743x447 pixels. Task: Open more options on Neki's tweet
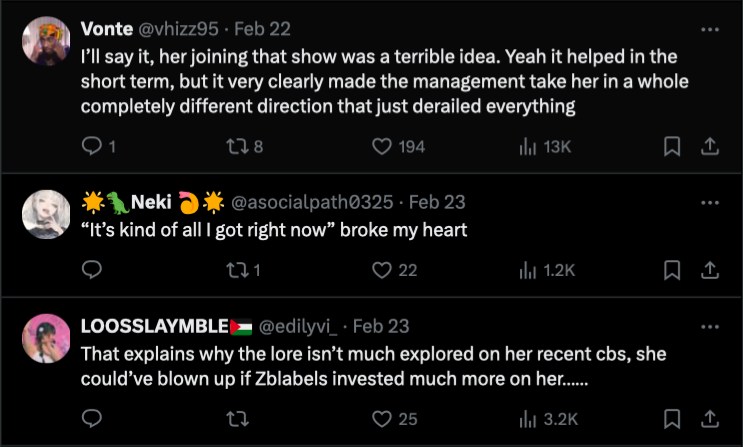[x=710, y=202]
